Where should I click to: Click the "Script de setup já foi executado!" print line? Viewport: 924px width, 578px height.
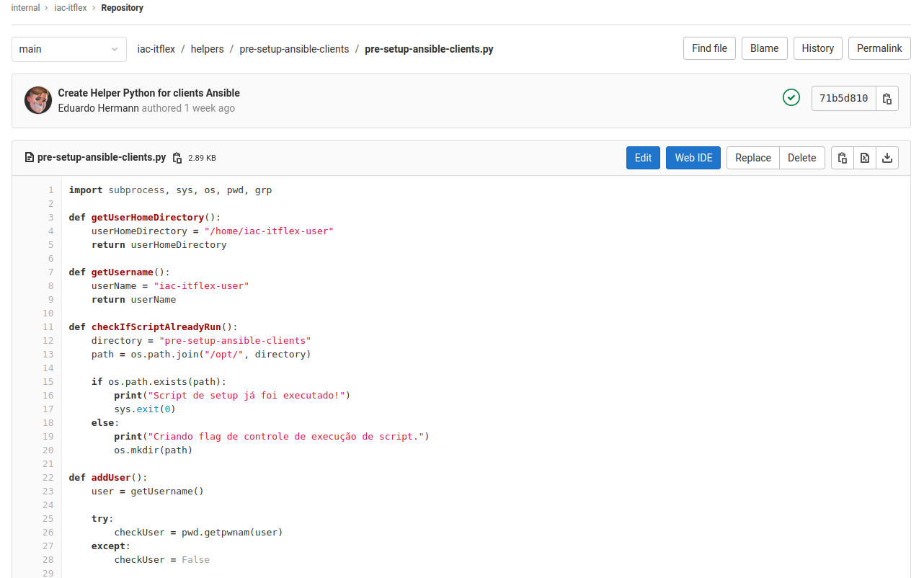tap(232, 396)
